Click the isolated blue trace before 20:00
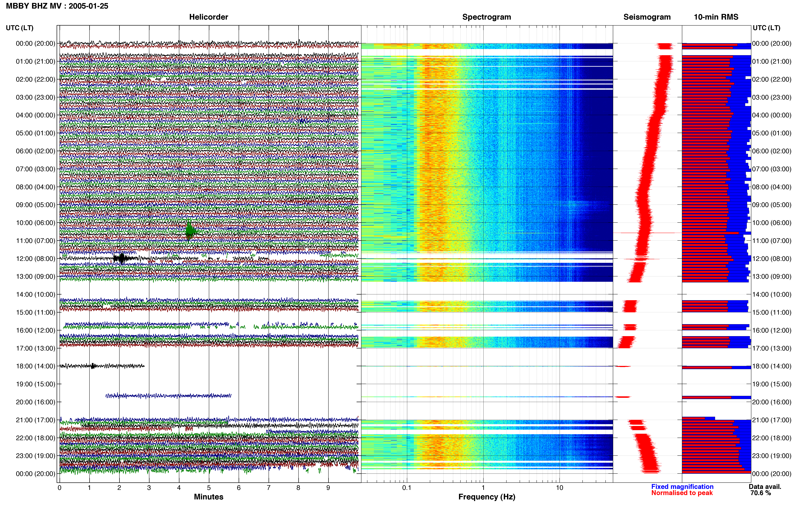 coord(168,396)
